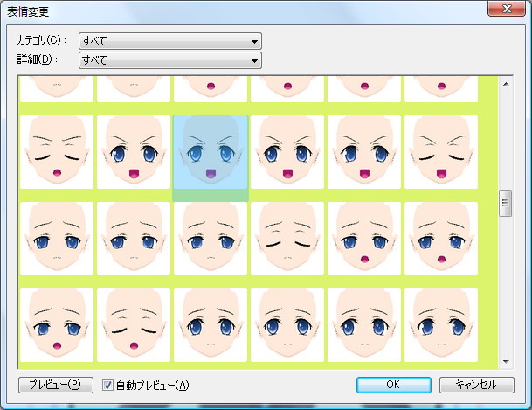
Task: Open the 詳細 dropdown
Action: (x=170, y=60)
